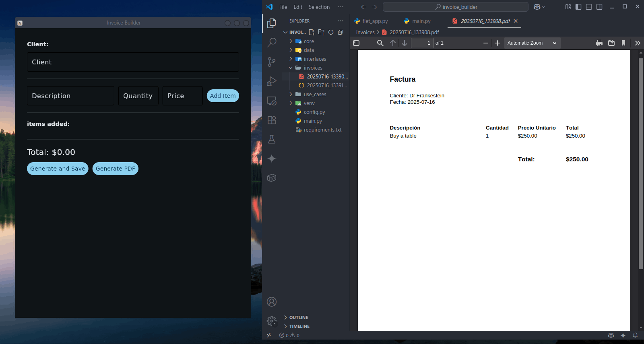Toggle the bottom panel
644x344 pixels.
pos(589,7)
